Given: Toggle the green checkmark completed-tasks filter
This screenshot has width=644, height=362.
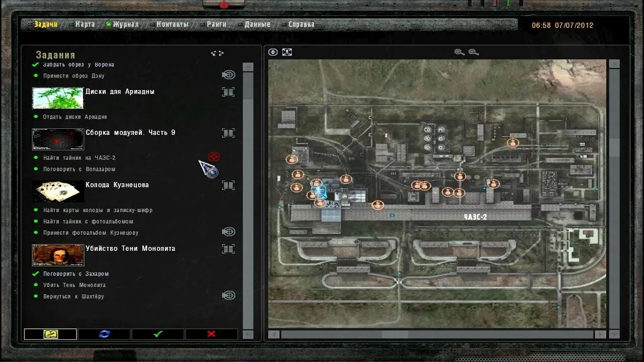Looking at the screenshot, I should 158,334.
